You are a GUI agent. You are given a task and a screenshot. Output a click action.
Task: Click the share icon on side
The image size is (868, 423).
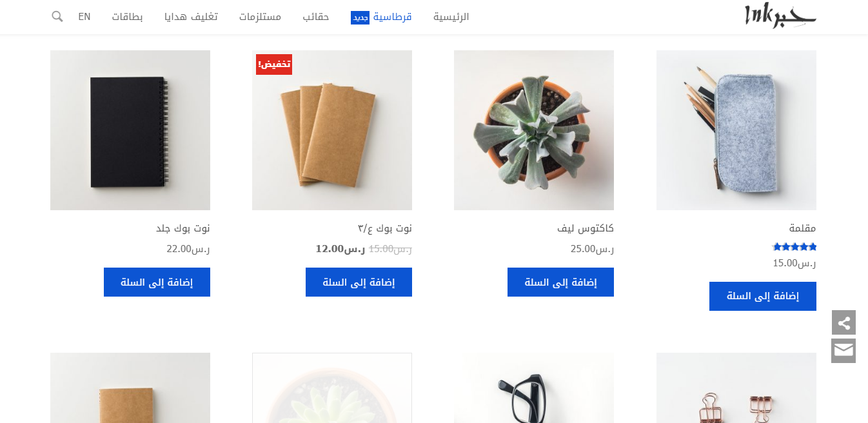843,322
